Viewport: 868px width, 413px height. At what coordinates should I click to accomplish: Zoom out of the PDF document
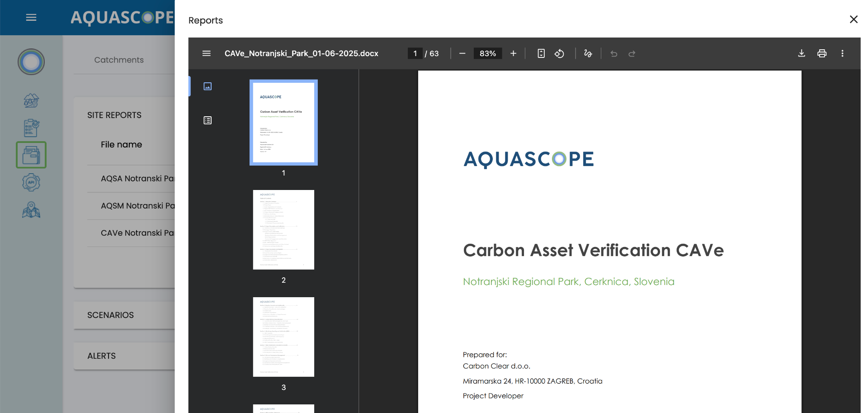pos(462,53)
